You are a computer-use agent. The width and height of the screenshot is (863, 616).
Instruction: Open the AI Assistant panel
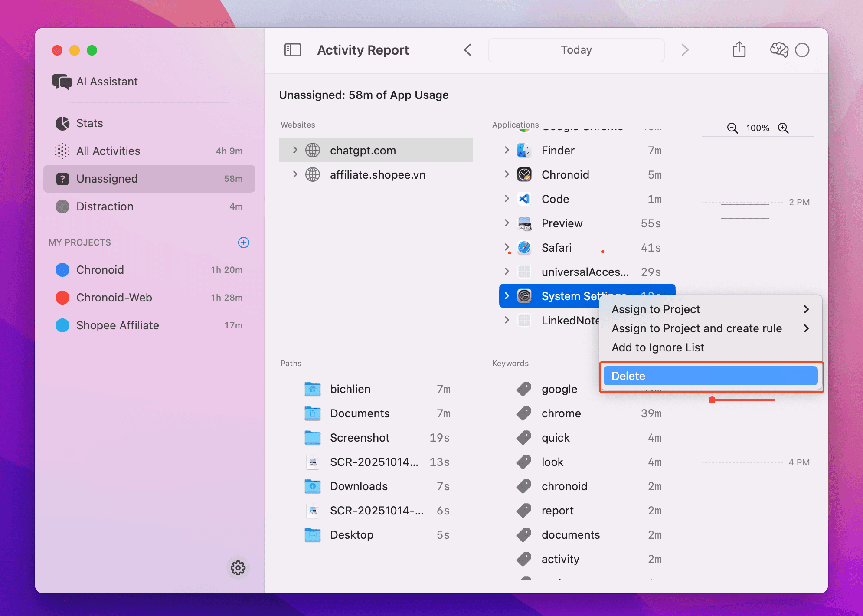coord(107,81)
